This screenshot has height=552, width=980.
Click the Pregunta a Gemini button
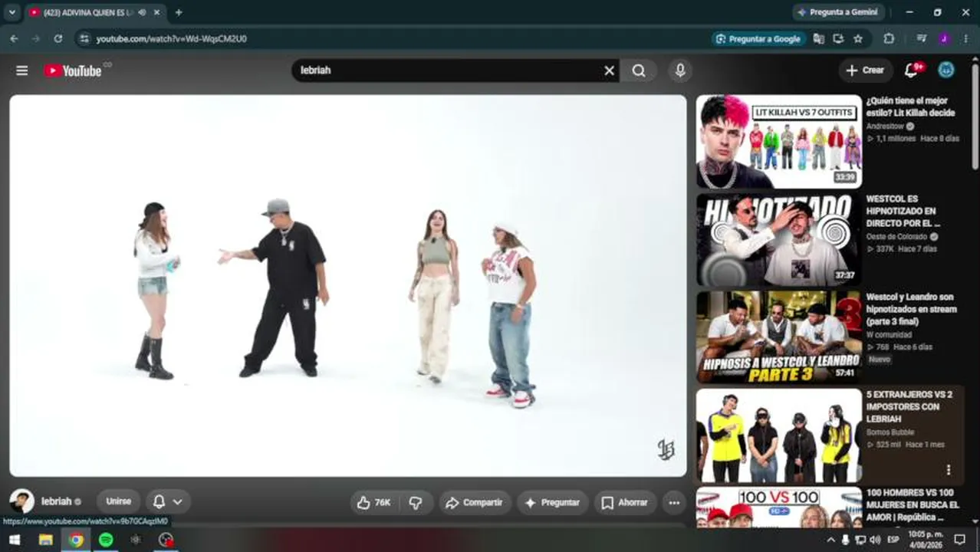point(838,12)
